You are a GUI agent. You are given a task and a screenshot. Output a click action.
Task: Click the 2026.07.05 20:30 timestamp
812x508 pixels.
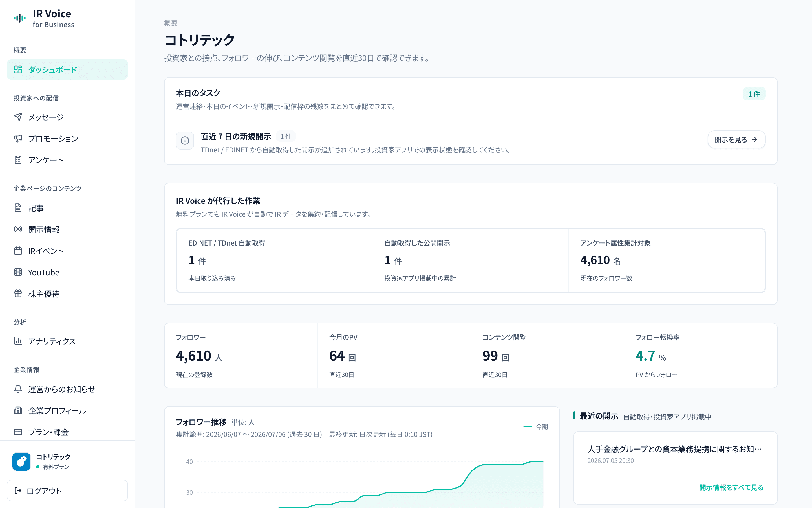610,461
